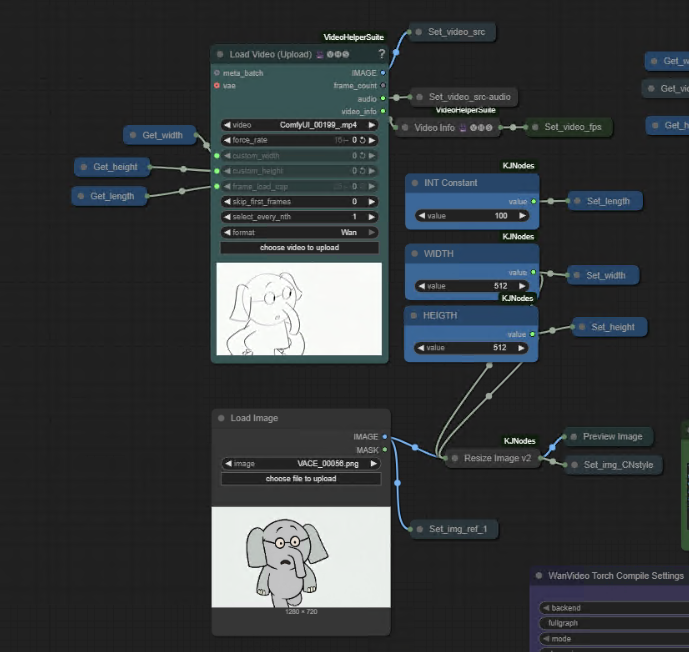Collapse the Load Video (Upload) node dot
The width and height of the screenshot is (689, 652).
click(x=220, y=54)
